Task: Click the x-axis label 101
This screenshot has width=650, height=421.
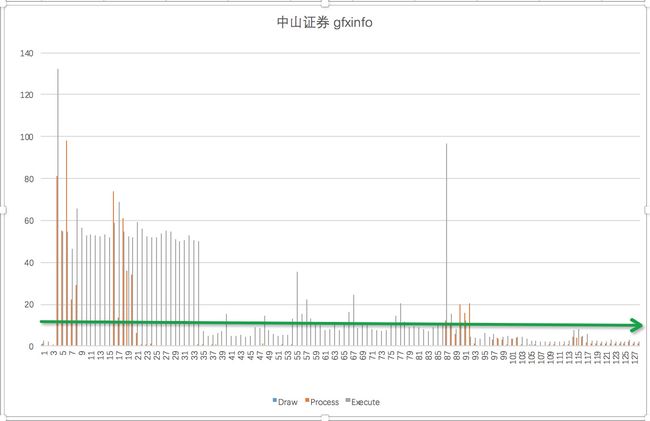Action: click(513, 356)
